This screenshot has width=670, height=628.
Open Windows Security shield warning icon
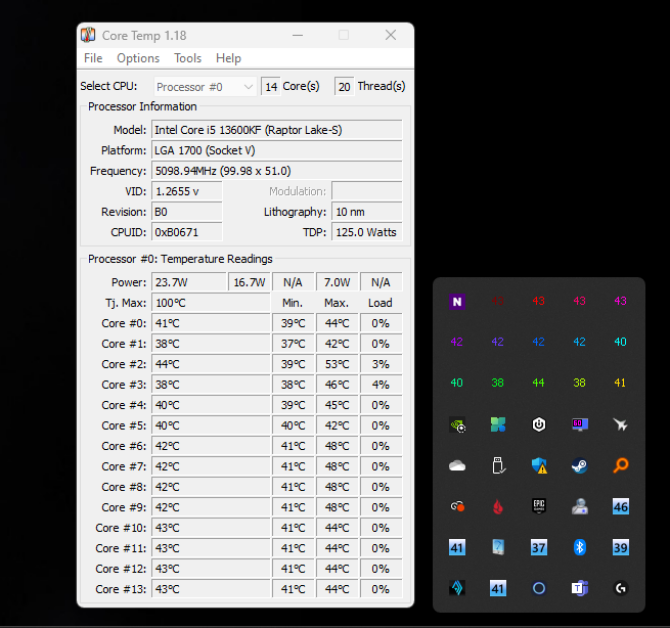[539, 465]
